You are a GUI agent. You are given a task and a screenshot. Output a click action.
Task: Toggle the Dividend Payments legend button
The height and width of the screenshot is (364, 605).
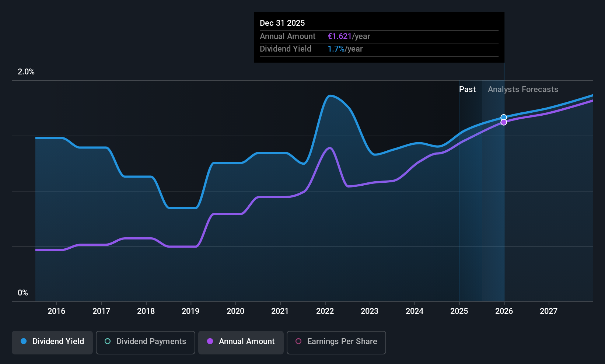146,343
